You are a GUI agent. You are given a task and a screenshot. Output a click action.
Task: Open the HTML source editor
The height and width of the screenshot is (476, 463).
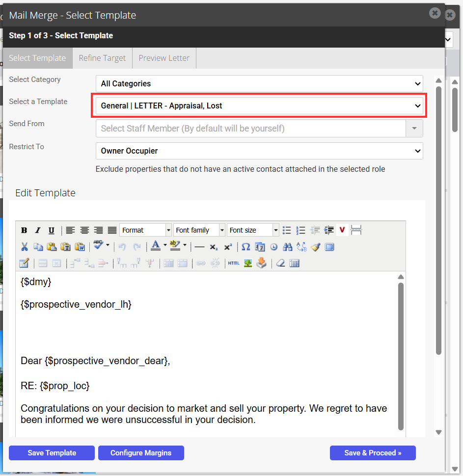coord(234,263)
